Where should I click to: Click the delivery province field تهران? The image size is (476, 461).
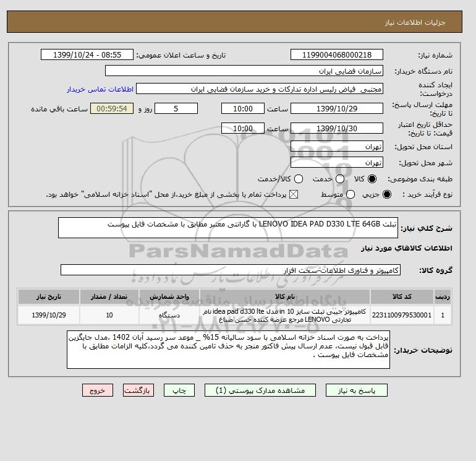(337, 147)
